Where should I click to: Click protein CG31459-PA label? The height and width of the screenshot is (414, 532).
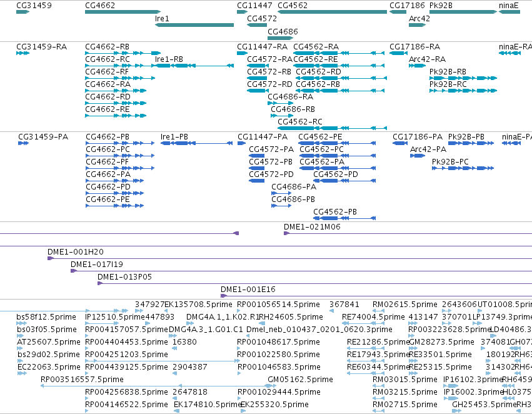coord(43,137)
